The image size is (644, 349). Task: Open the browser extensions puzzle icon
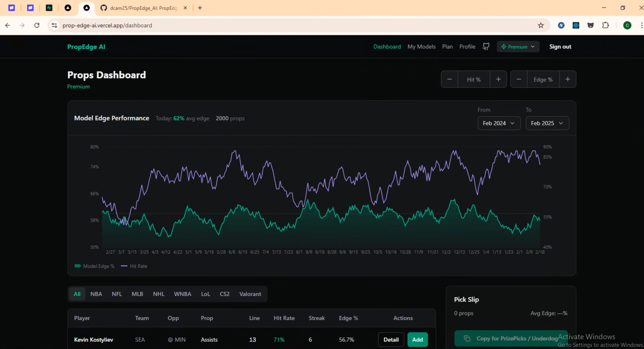pyautogui.click(x=605, y=25)
